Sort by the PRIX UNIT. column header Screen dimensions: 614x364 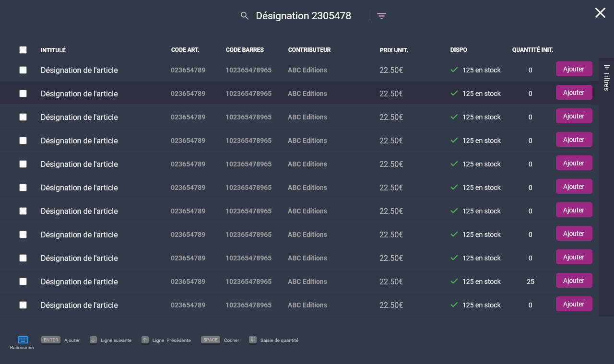pyautogui.click(x=393, y=50)
